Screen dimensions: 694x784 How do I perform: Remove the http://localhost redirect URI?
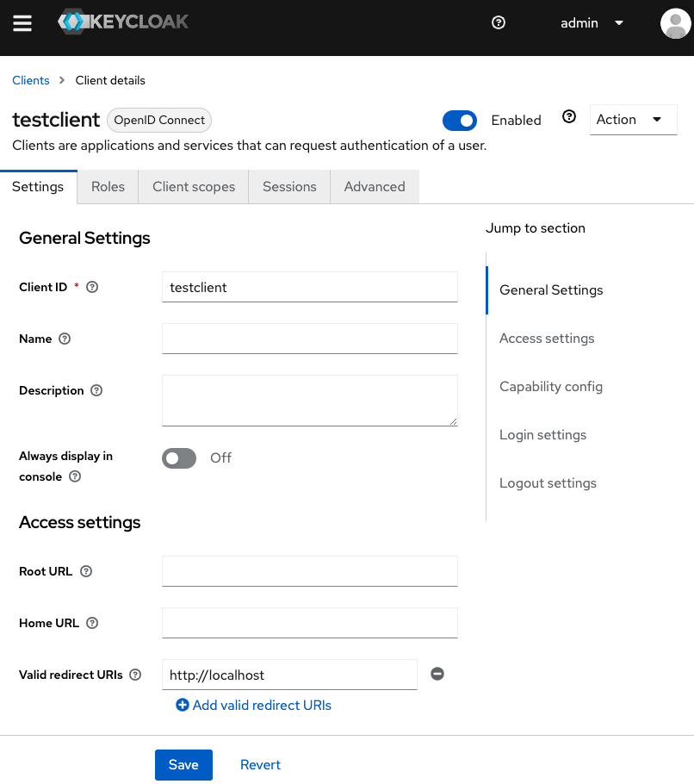[x=437, y=674]
